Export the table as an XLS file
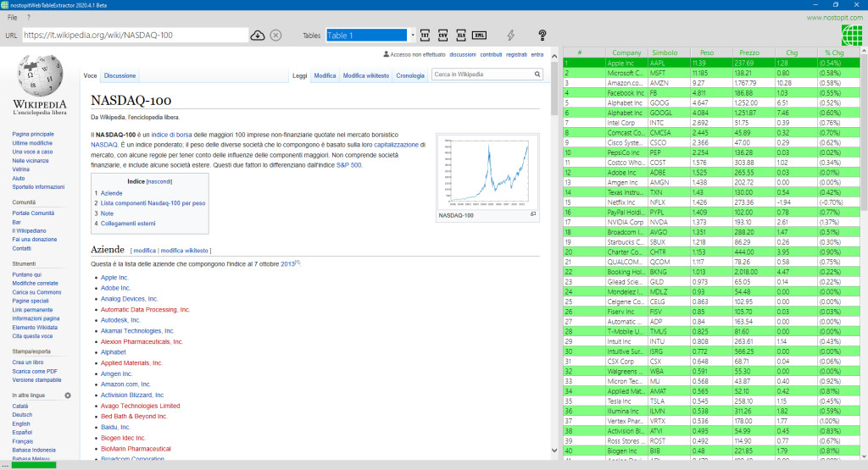The width and height of the screenshot is (868, 470). click(x=461, y=36)
